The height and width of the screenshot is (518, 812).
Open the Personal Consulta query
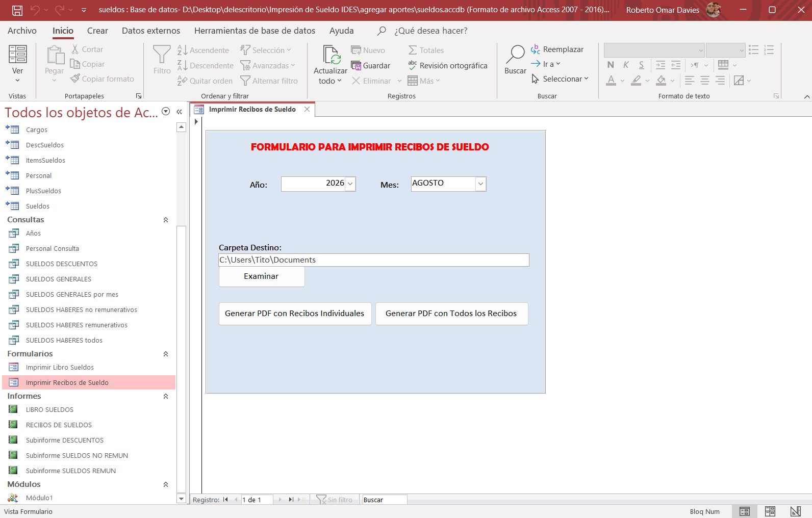pos(53,249)
